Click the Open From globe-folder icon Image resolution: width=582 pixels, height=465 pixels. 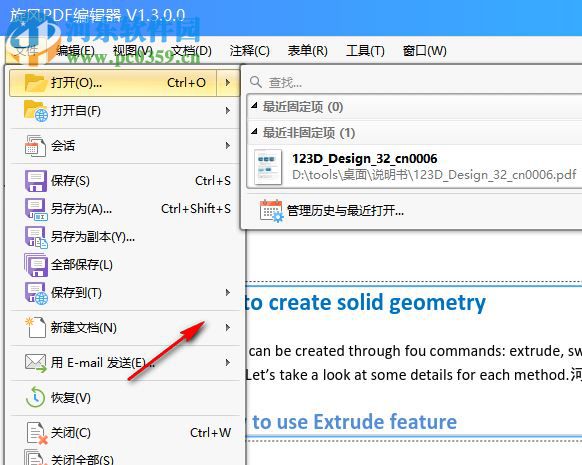pyautogui.click(x=36, y=111)
